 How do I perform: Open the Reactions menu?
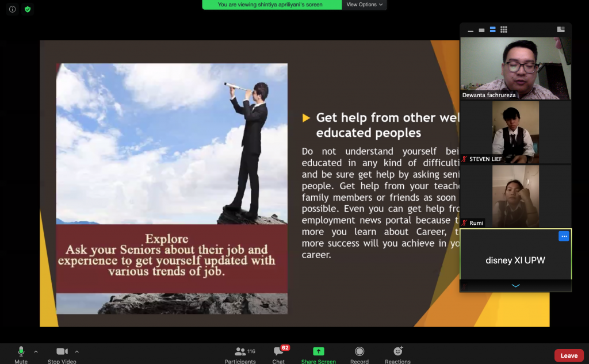pos(397,355)
